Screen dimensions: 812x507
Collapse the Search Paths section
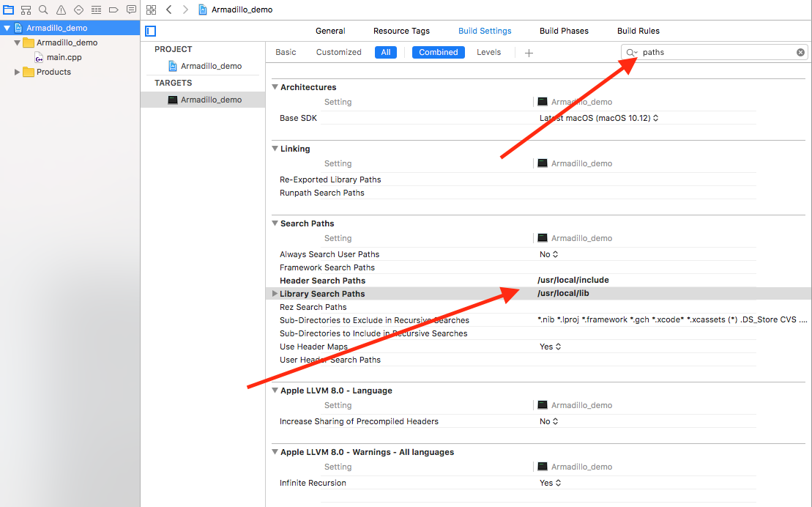(x=275, y=223)
